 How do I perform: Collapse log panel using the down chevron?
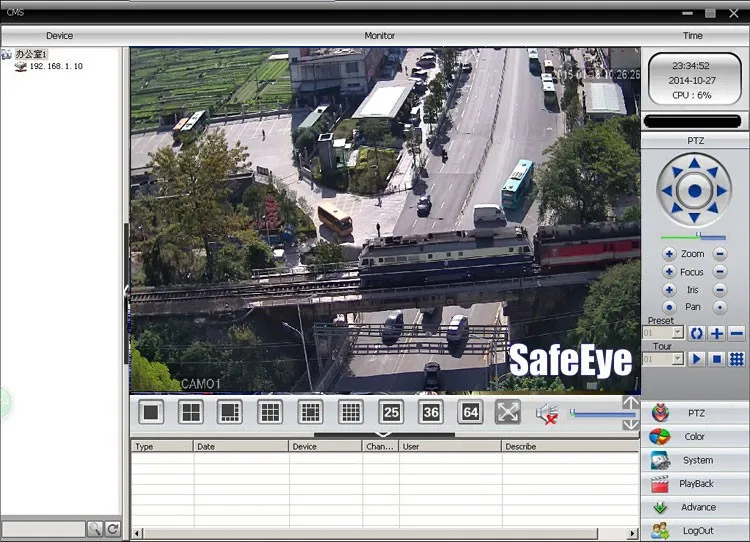(x=384, y=434)
